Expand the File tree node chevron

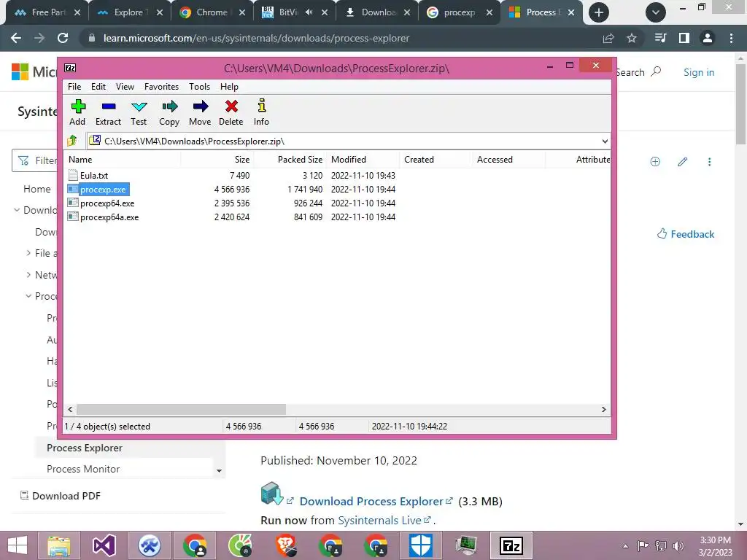[x=28, y=253]
